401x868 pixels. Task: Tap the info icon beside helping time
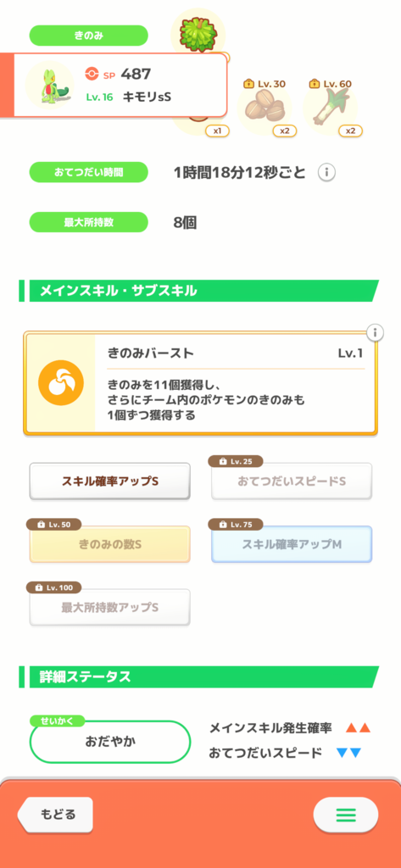tap(326, 173)
